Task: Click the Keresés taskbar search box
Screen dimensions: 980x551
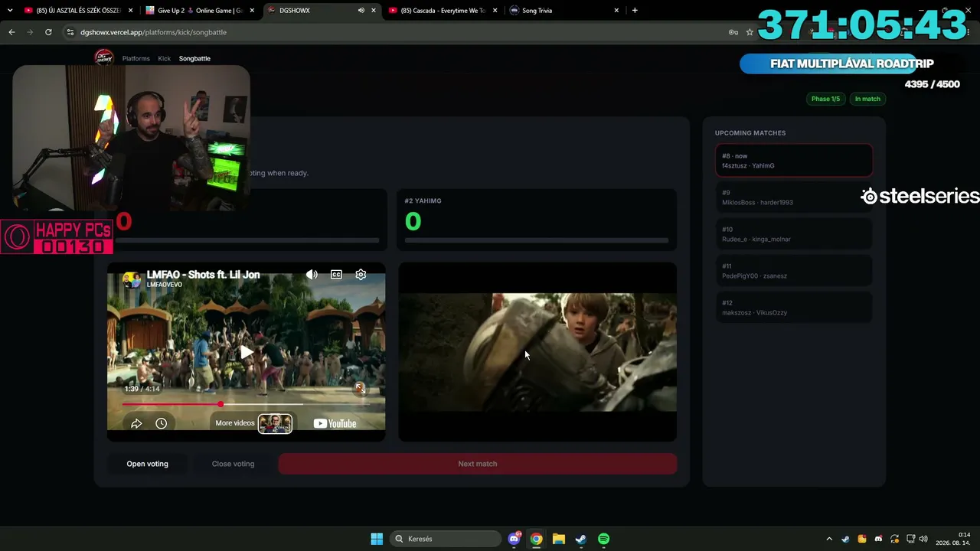Action: [x=445, y=539]
